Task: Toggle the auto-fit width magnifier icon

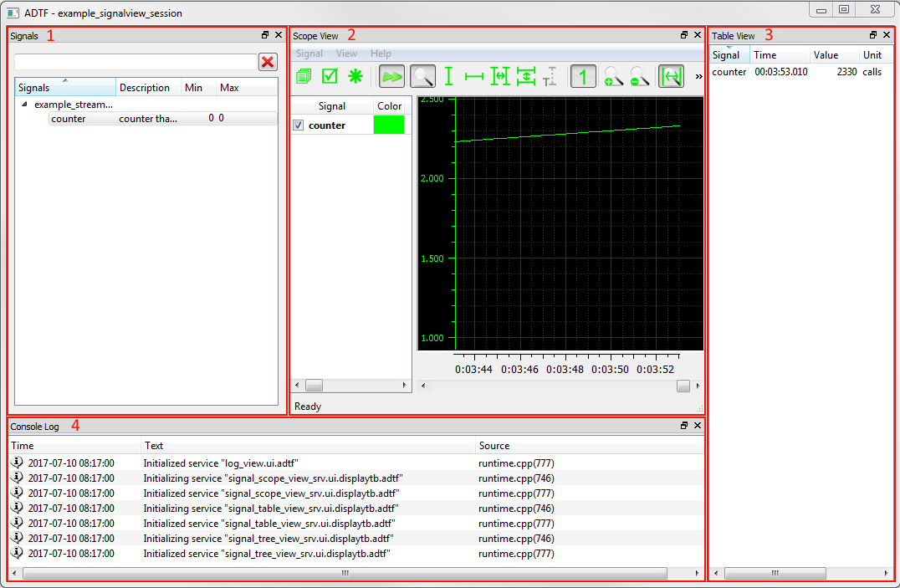Action: [x=671, y=76]
